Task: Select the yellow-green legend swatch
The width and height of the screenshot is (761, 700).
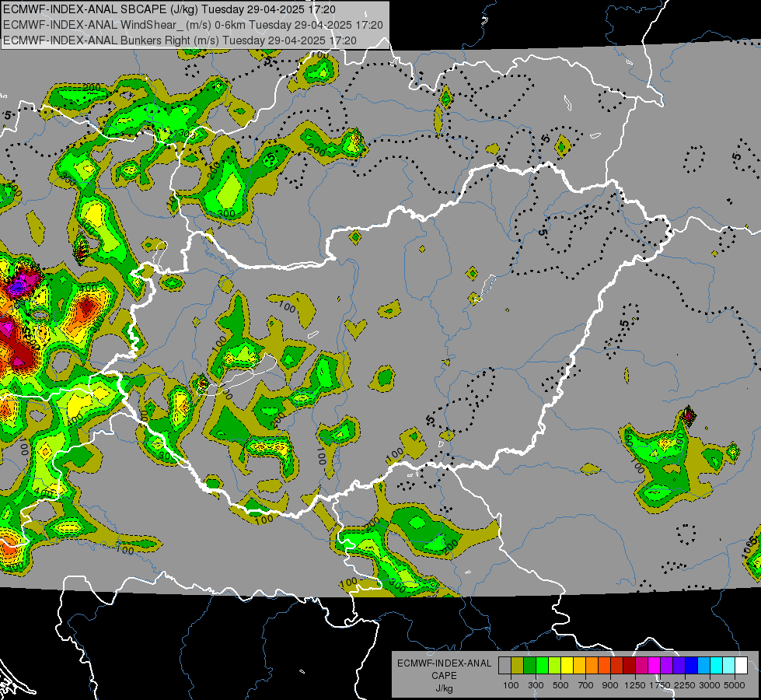Action: coord(554,666)
